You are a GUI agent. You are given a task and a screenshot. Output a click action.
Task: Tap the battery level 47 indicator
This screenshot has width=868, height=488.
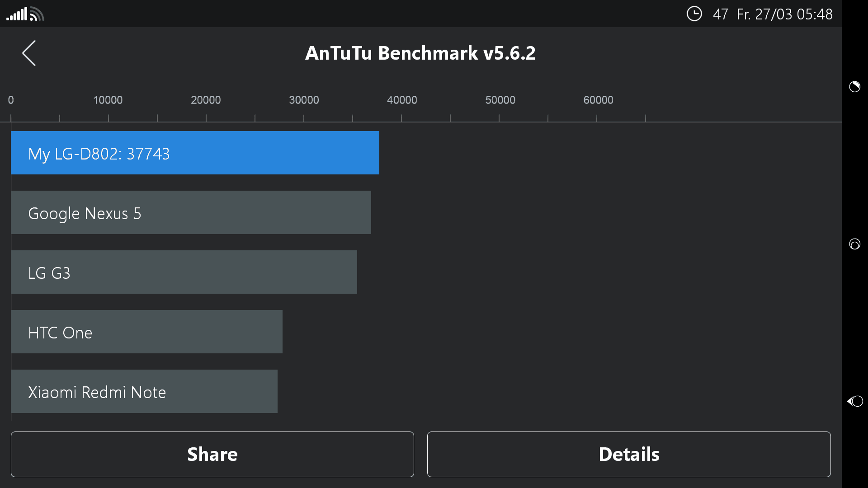(720, 14)
